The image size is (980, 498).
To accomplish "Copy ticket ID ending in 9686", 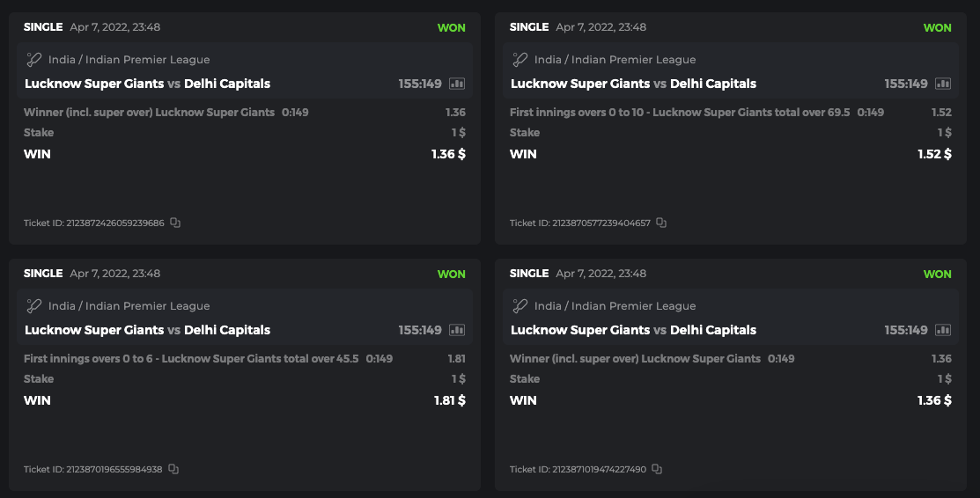I will [175, 223].
